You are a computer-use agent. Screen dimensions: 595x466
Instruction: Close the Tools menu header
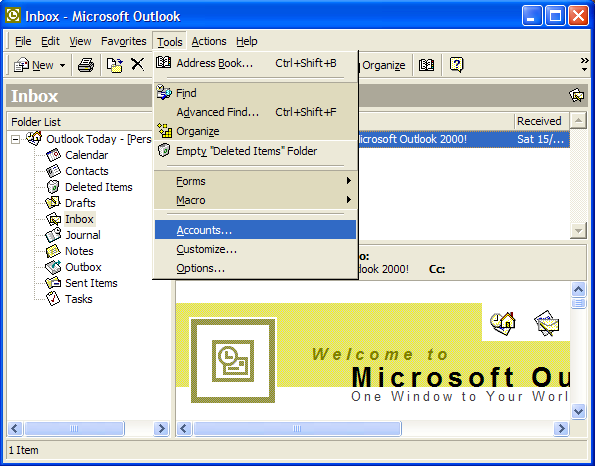pos(170,41)
